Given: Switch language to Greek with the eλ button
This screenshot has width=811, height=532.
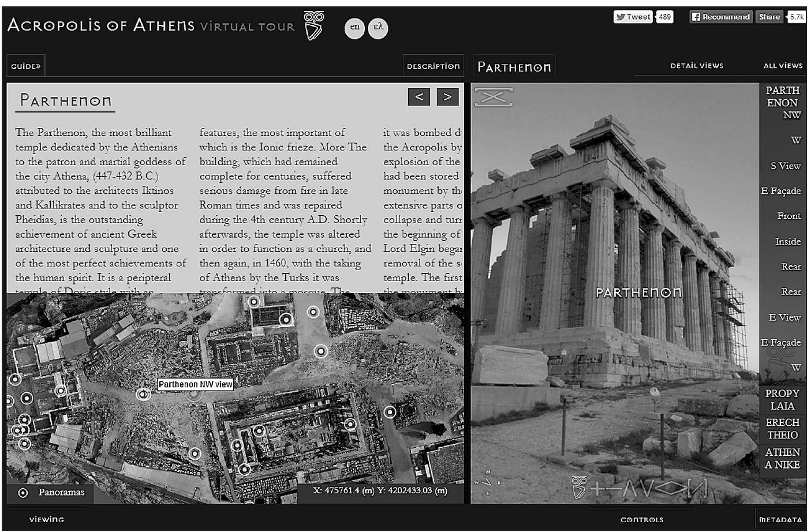Looking at the screenshot, I should pos(378,27).
